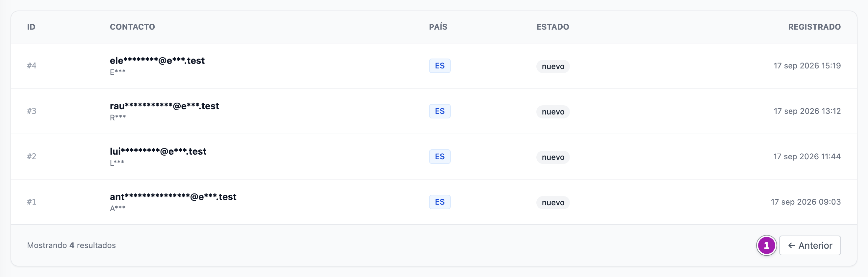The width and height of the screenshot is (868, 277).
Task: Select row ID #4
Action: click(x=32, y=66)
